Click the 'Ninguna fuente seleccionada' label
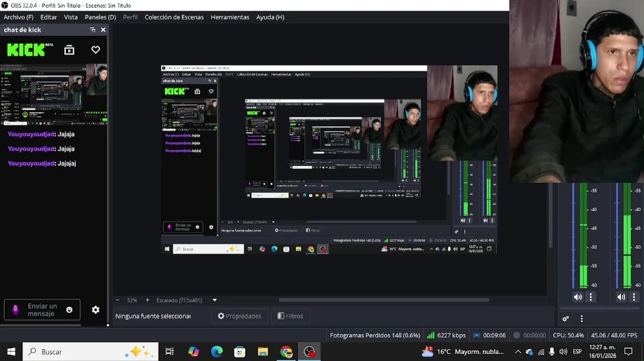This screenshot has height=361, width=644. tap(153, 316)
